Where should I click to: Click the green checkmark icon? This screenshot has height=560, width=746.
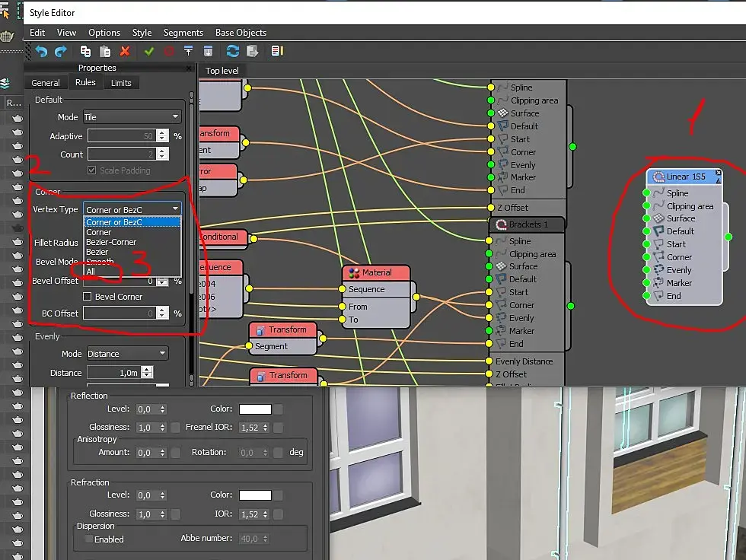149,51
